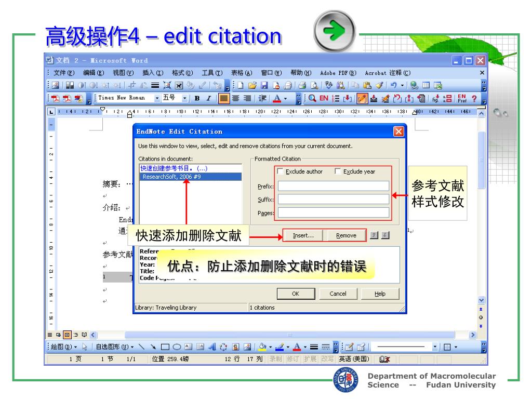Check the Exclude author checkbox
This screenshot has width=532, height=399.
[280, 171]
